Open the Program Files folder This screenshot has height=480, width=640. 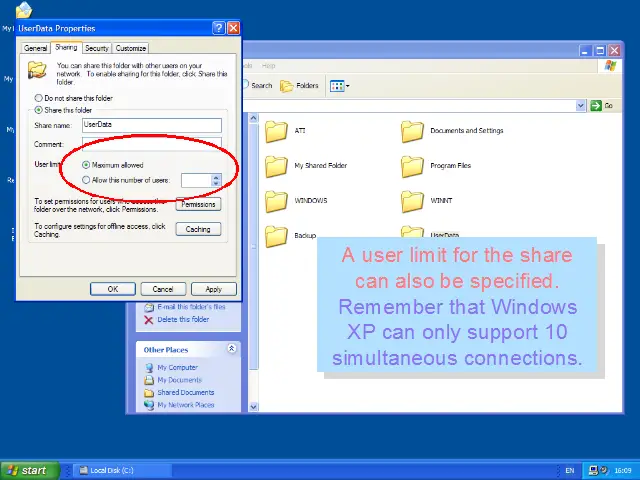[412, 166]
